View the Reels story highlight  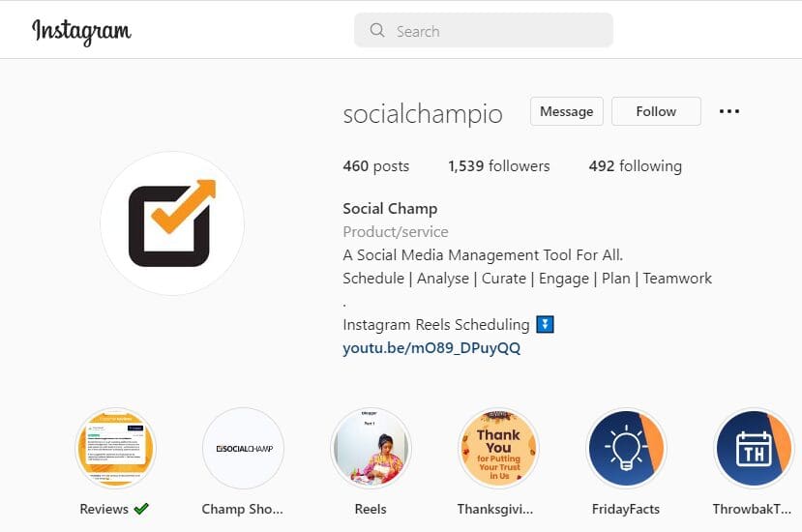tap(371, 448)
